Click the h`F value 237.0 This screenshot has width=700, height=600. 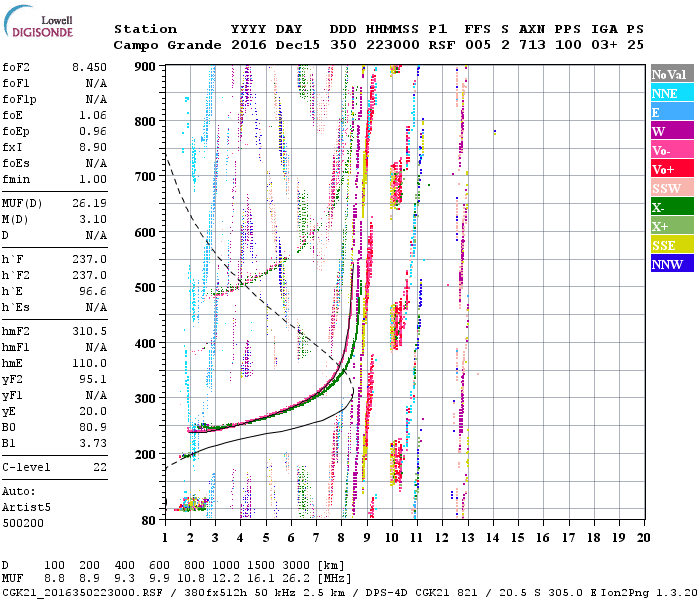[x=89, y=259]
